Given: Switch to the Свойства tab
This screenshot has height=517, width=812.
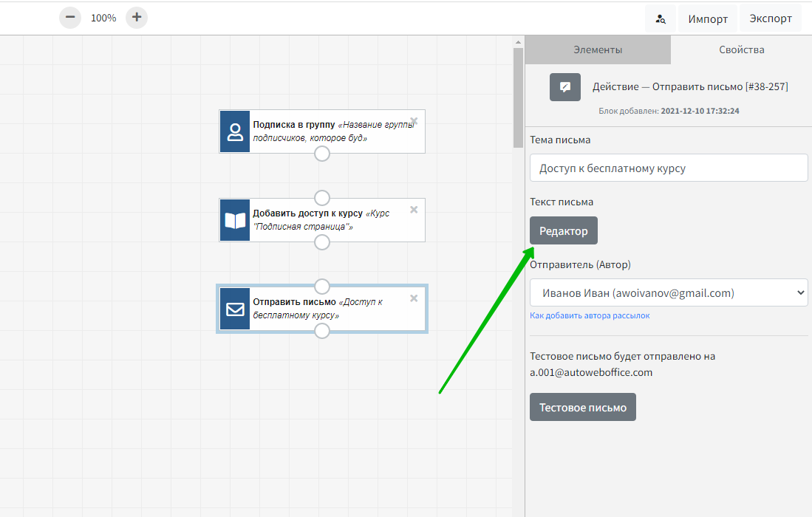Looking at the screenshot, I should coord(741,50).
